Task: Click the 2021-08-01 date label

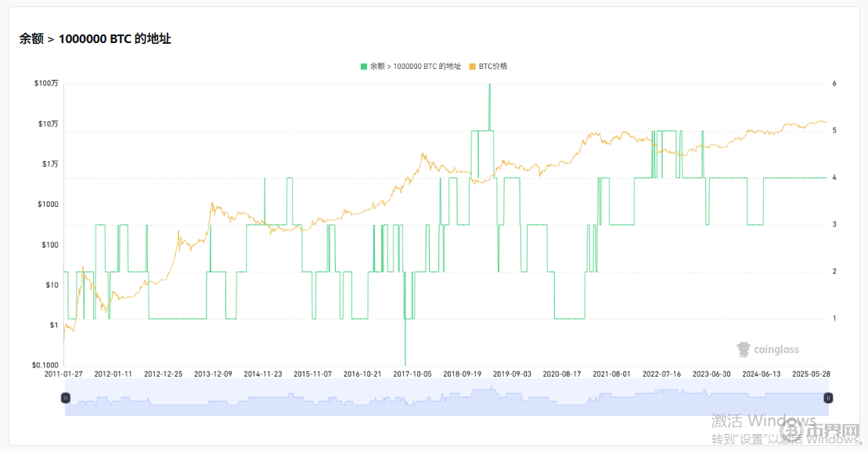Action: (x=610, y=374)
